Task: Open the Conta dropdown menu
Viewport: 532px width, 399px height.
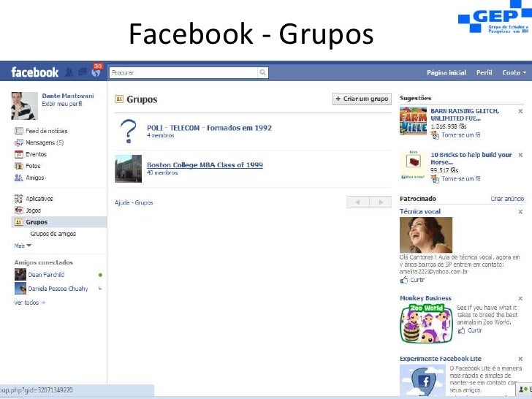Action: (x=514, y=72)
